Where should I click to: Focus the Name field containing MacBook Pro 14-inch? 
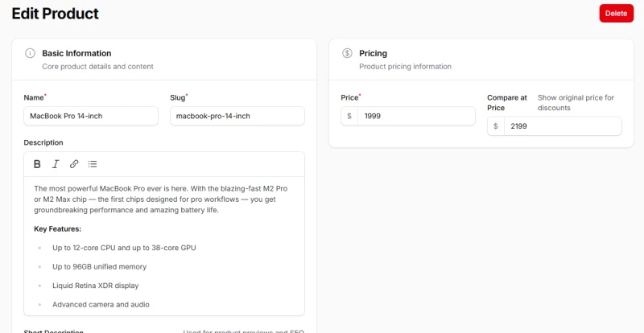(x=91, y=116)
